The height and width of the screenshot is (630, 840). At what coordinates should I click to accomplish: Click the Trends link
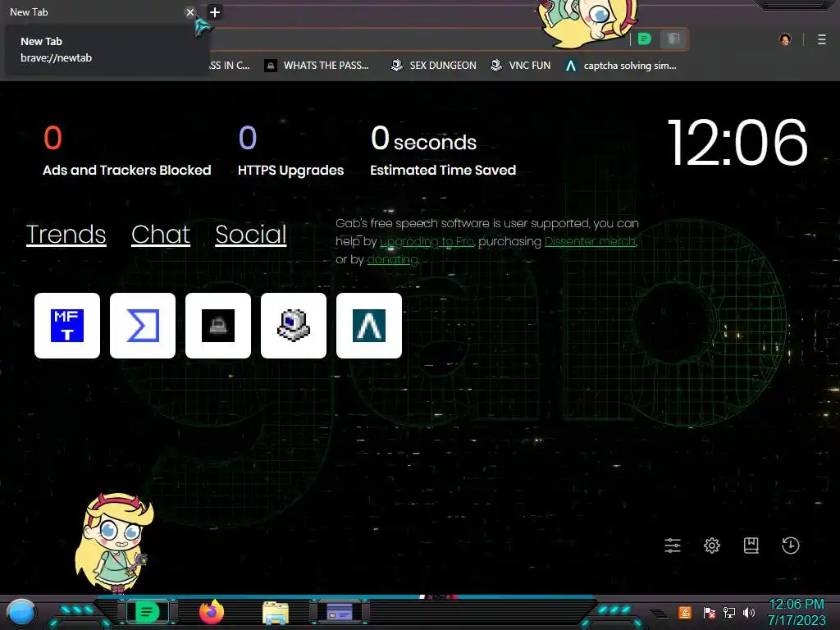[66, 234]
